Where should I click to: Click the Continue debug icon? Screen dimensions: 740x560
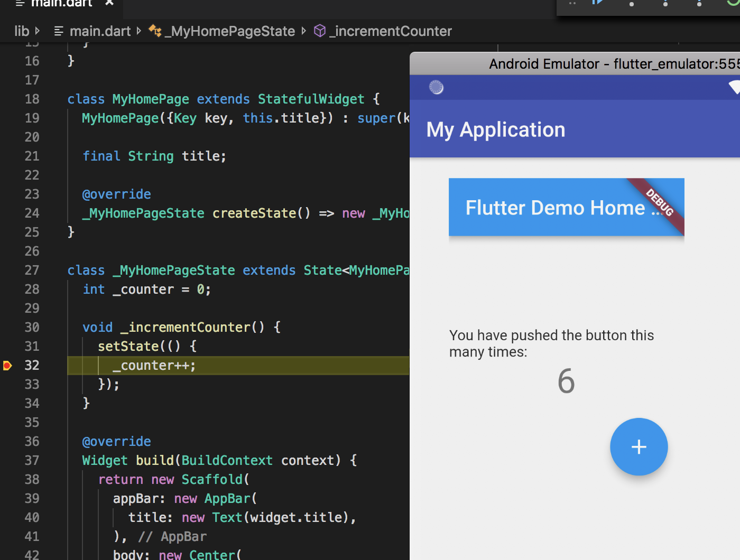(x=597, y=3)
